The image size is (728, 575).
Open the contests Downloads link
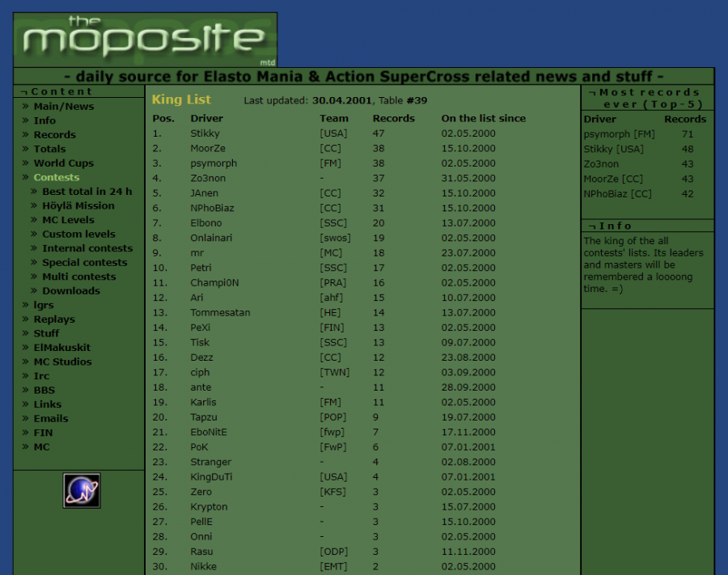[71, 291]
